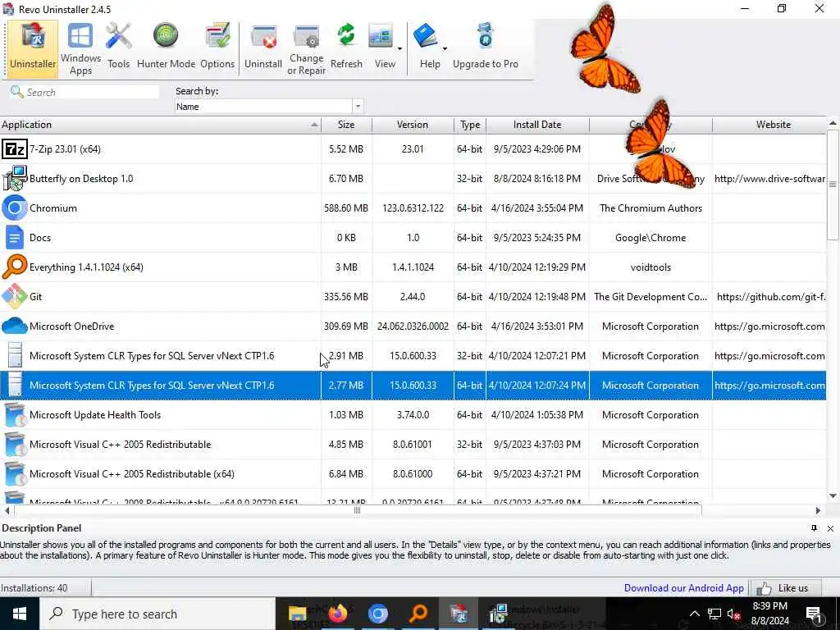Open the Tools toolbar icon

click(x=118, y=48)
